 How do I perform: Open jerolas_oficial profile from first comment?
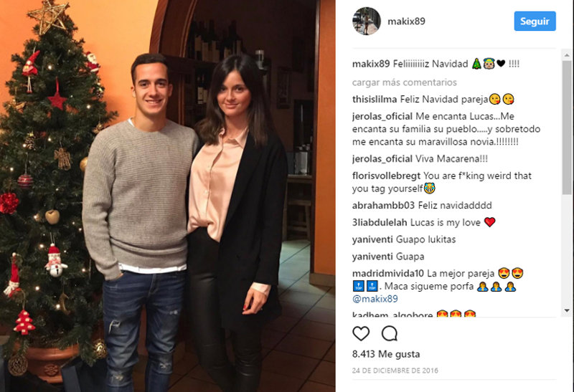pyautogui.click(x=382, y=116)
